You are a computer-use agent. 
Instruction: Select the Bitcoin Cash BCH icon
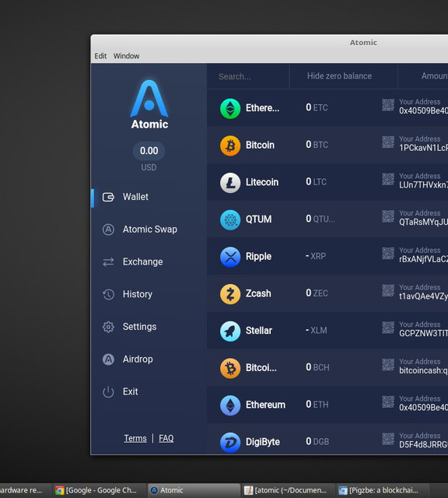pyautogui.click(x=230, y=368)
